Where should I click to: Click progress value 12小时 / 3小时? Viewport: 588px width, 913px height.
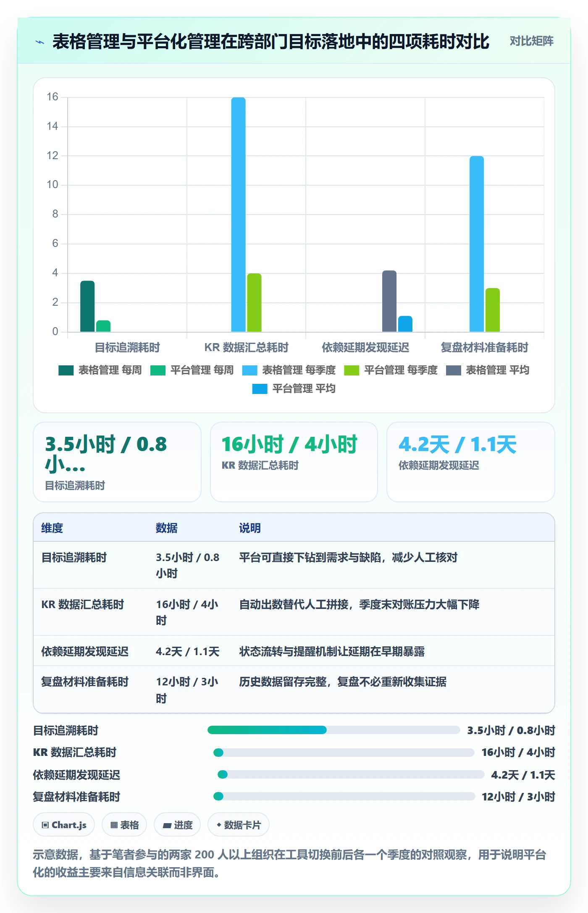[x=518, y=797]
